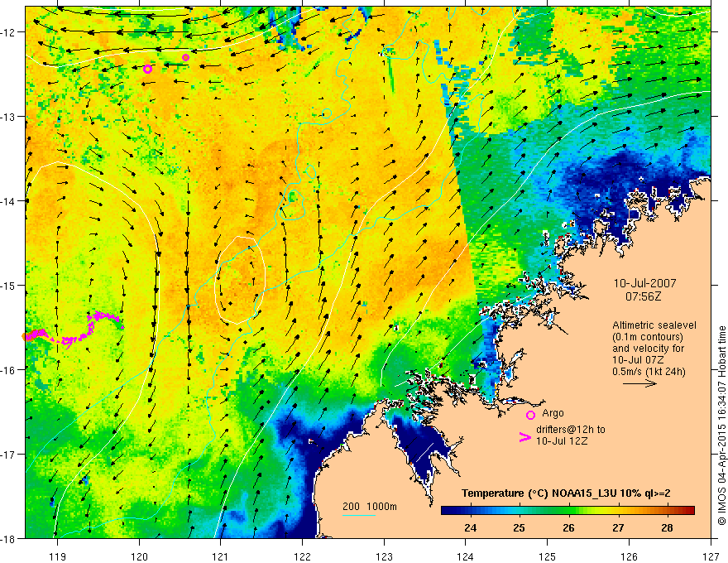
Task: Click longitude axis label 119
Action: [58, 556]
